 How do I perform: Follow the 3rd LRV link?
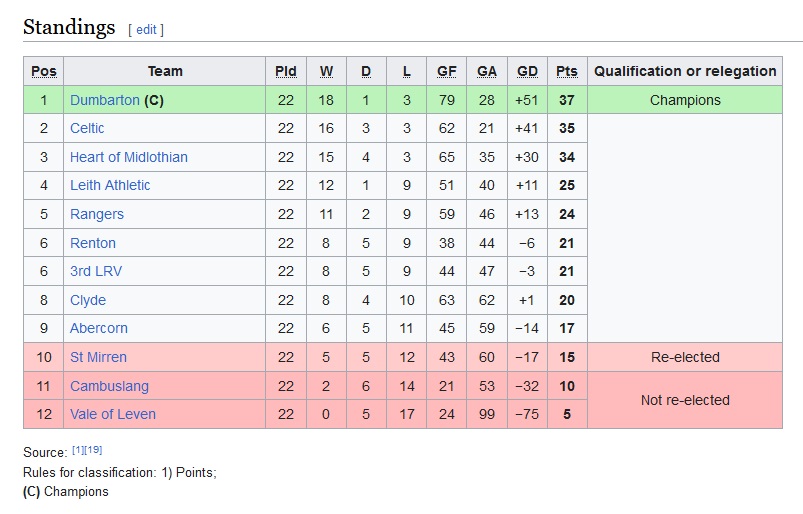click(x=96, y=271)
